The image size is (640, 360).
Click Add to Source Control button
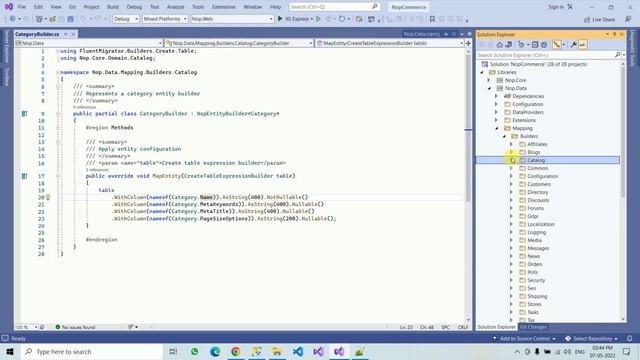(x=524, y=338)
